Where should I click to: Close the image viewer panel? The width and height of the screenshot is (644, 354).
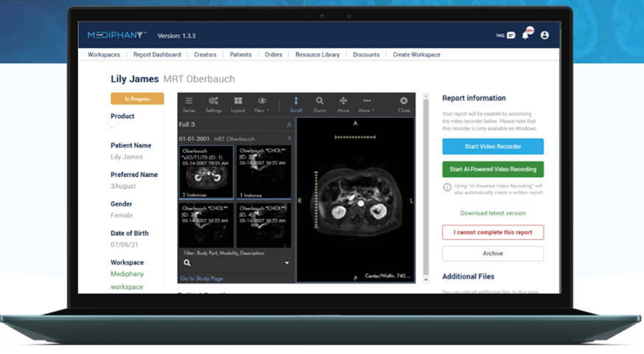pos(404,105)
